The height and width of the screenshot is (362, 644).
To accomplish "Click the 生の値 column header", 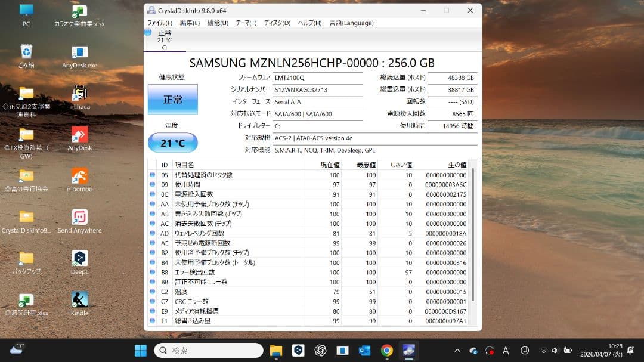I will tap(442, 165).
